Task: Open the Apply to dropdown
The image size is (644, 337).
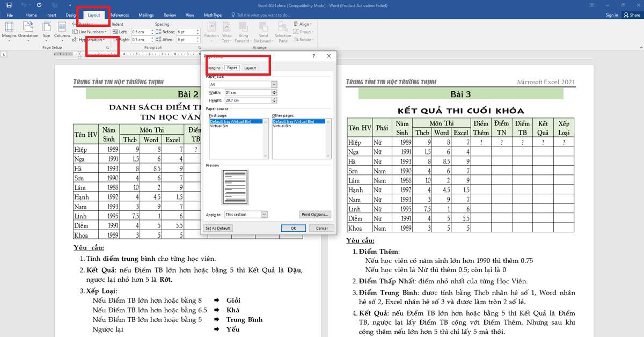Action: [264, 214]
